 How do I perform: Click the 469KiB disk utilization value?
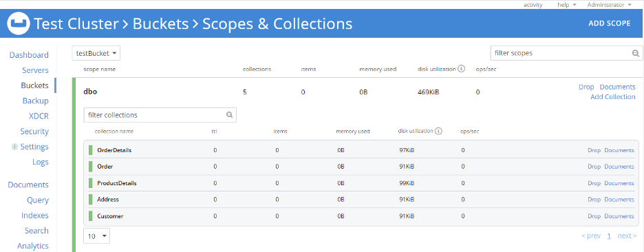click(x=429, y=92)
